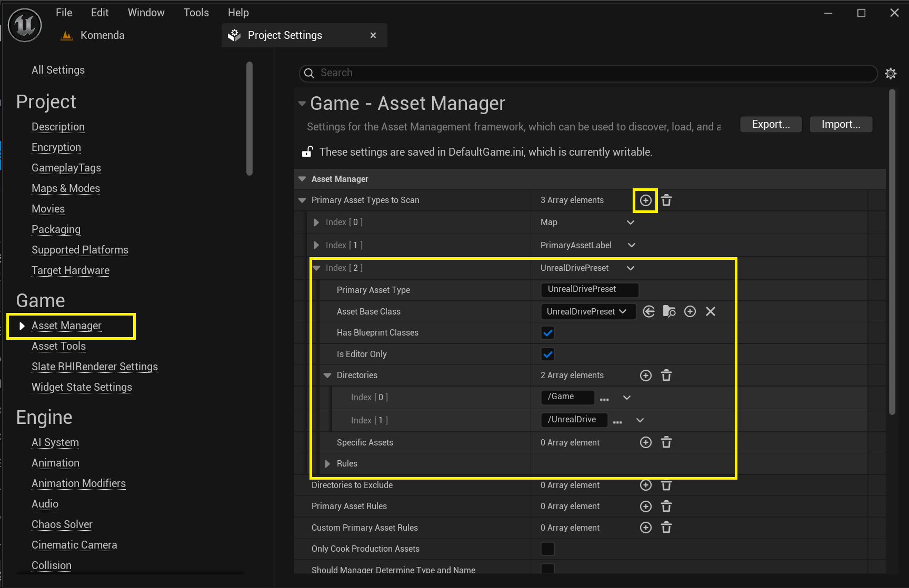Switch to the Project Settings tab
This screenshot has height=588, width=909.
tap(304, 35)
